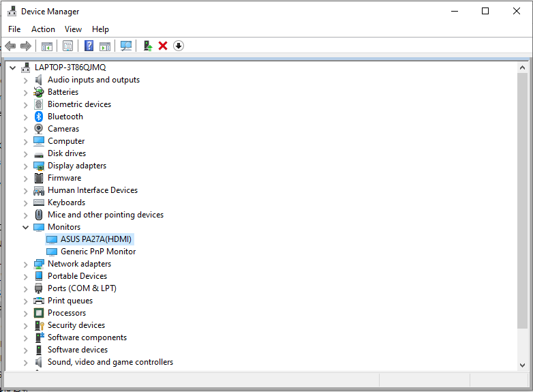The image size is (533, 392).
Task: Select the Software devices label
Action: pos(78,350)
